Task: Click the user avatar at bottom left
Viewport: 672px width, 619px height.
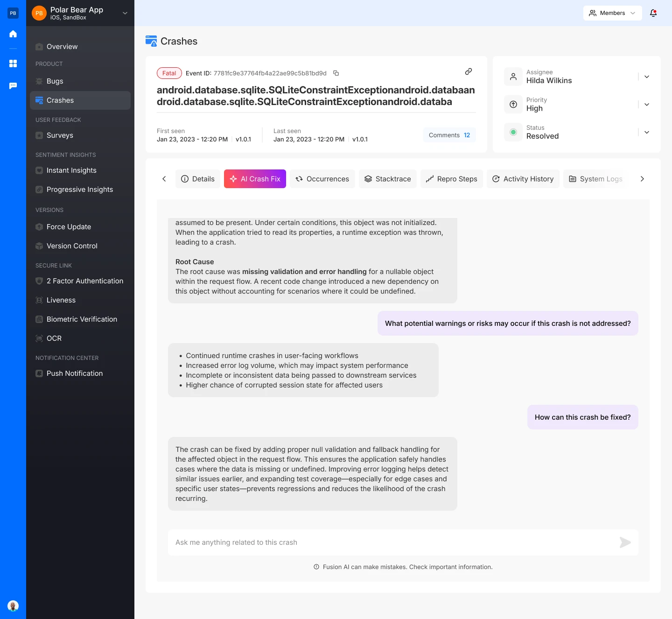Action: tap(13, 606)
